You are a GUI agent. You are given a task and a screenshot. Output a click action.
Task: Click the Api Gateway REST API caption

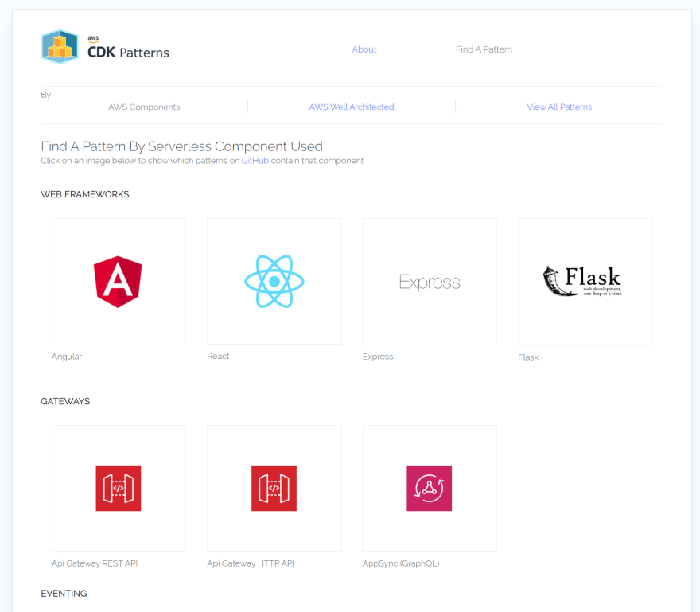click(x=95, y=563)
